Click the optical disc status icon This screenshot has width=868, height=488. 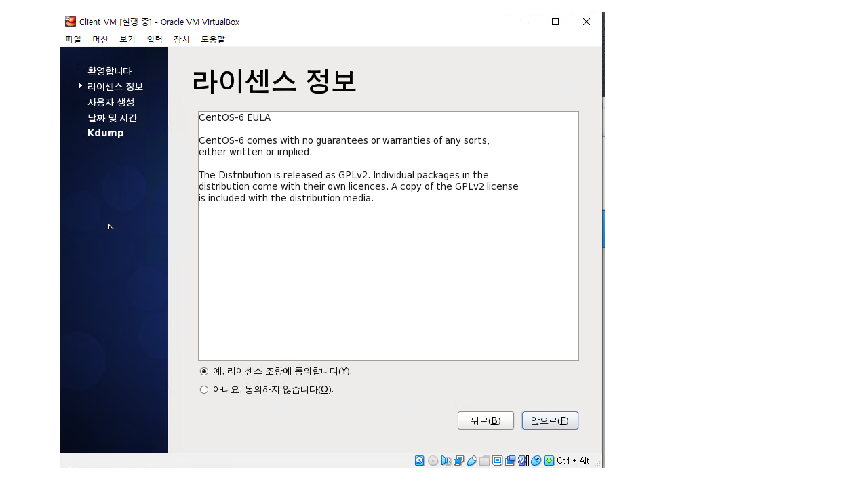click(433, 461)
